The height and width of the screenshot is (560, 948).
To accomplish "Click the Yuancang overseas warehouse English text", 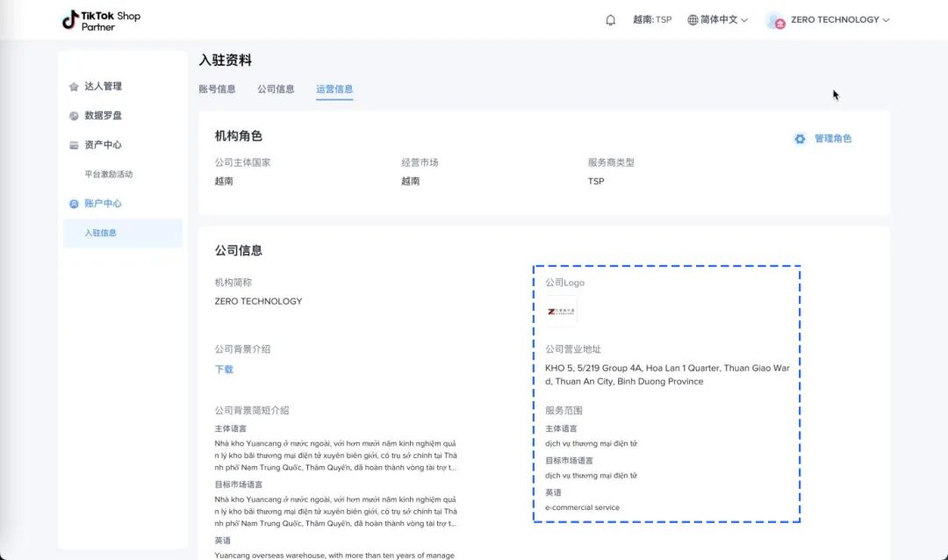I will coord(334,555).
